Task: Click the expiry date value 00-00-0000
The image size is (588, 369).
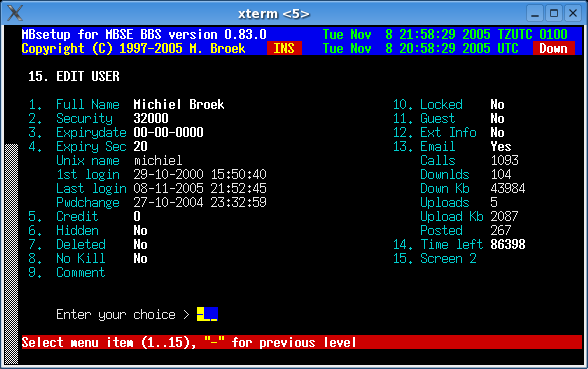Action: pyautogui.click(x=168, y=132)
